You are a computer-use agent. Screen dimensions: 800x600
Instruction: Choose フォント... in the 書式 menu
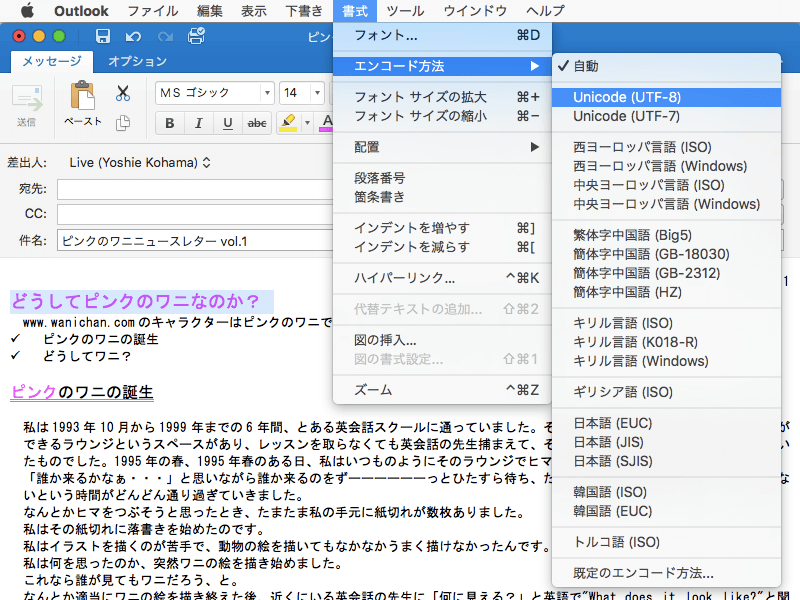coord(442,35)
